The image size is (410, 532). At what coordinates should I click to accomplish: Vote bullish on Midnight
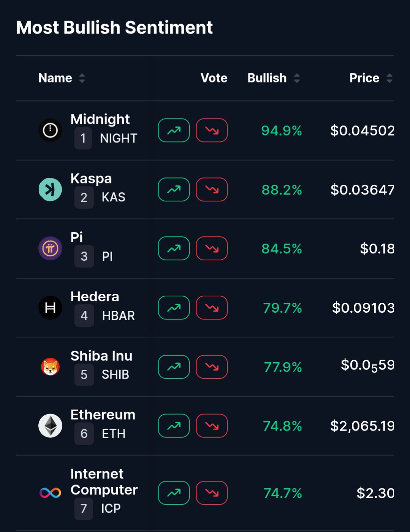(174, 130)
